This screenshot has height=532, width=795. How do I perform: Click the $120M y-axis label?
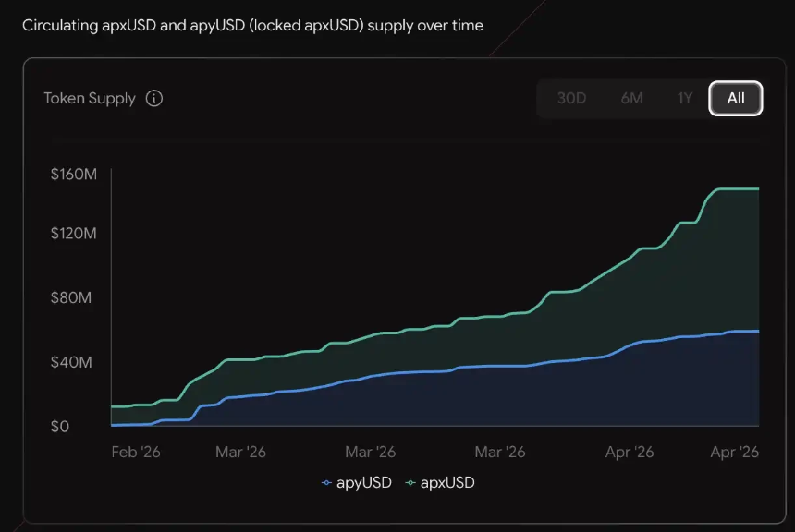coord(74,234)
